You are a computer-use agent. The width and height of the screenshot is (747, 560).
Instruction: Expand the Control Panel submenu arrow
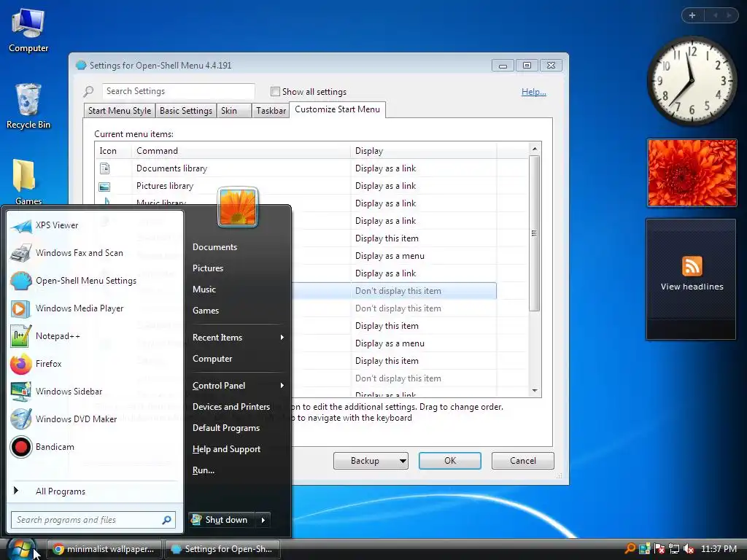tap(282, 386)
